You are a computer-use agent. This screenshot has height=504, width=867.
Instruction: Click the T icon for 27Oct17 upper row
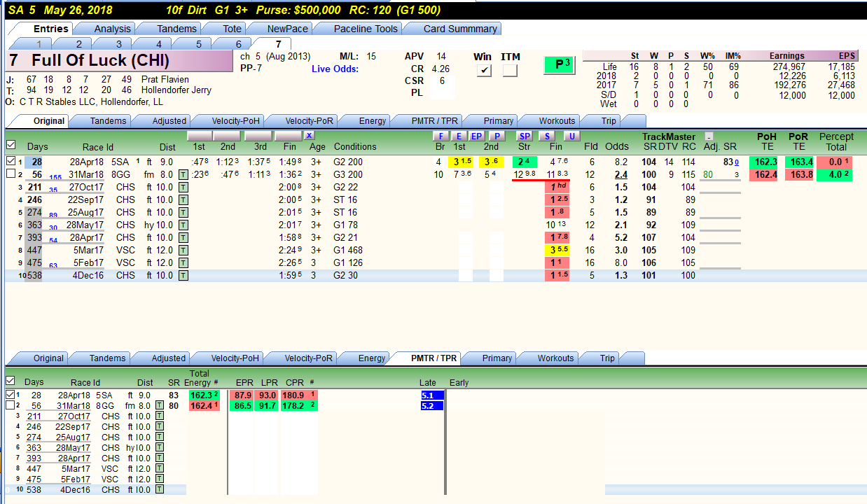click(x=183, y=188)
